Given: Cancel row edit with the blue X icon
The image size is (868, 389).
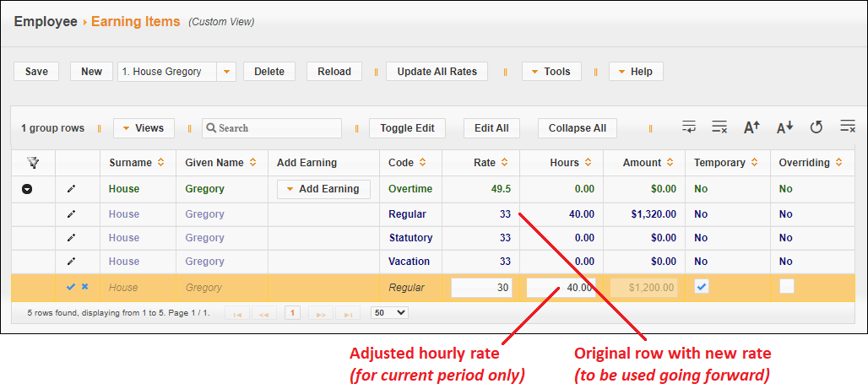Looking at the screenshot, I should pyautogui.click(x=84, y=287).
